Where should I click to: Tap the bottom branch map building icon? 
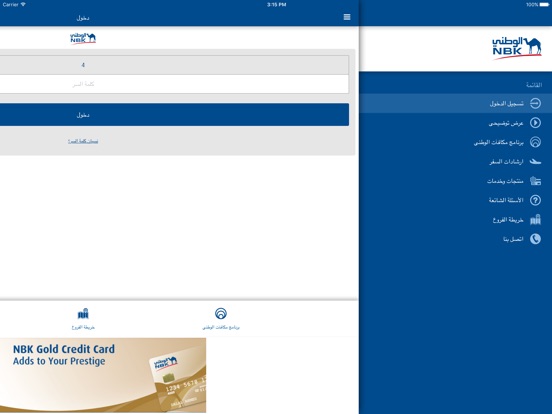pos(83,313)
